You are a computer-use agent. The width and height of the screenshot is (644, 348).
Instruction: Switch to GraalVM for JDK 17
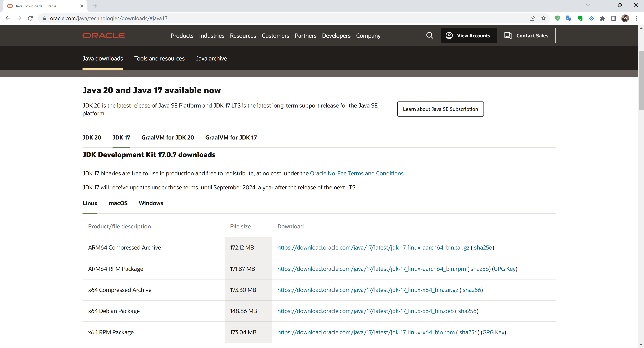pos(231,137)
